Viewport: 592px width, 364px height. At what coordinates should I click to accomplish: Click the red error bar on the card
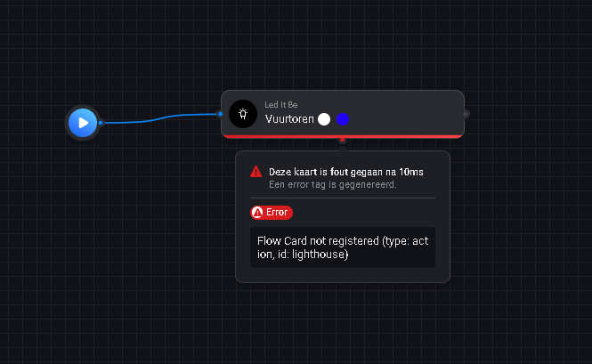coord(343,136)
